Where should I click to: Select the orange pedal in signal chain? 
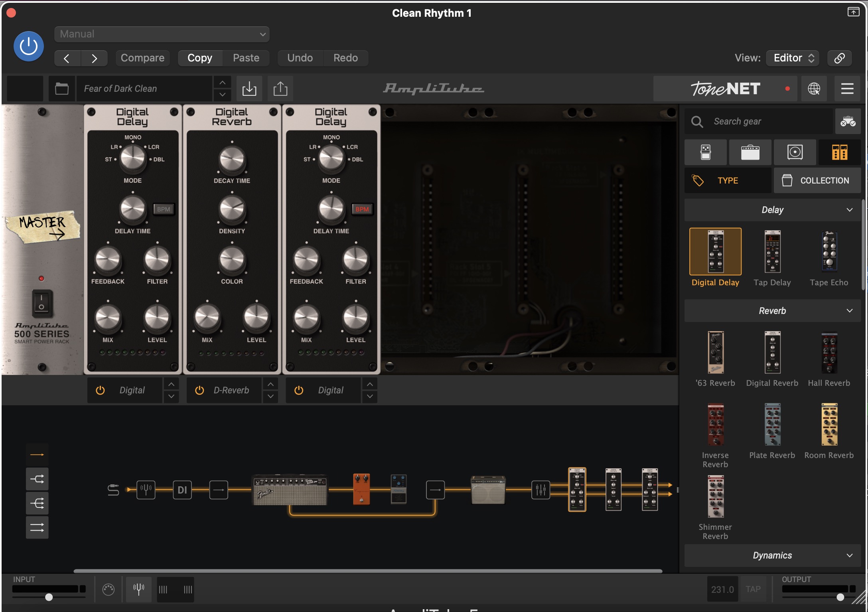point(361,489)
